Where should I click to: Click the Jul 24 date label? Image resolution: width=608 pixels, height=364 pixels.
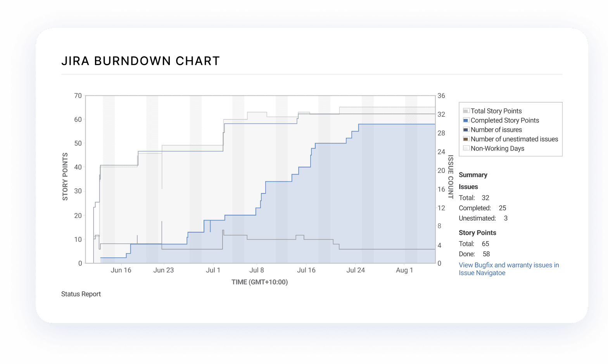(356, 270)
